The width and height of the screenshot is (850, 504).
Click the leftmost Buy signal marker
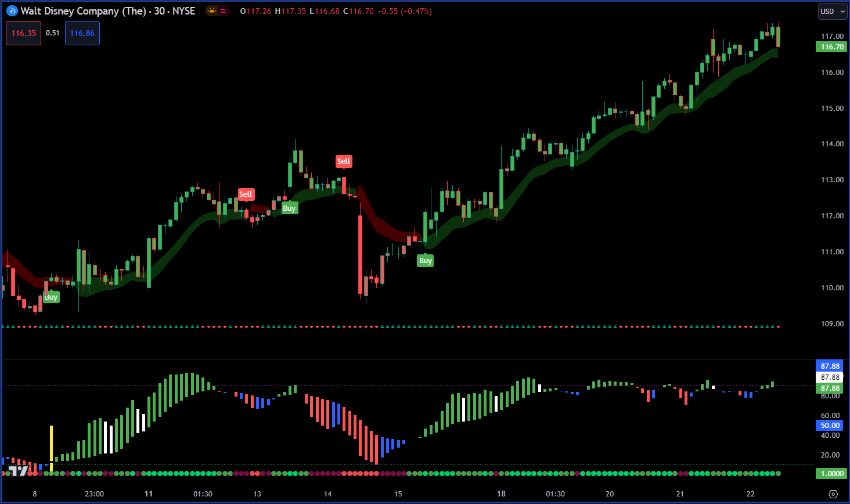tap(51, 297)
